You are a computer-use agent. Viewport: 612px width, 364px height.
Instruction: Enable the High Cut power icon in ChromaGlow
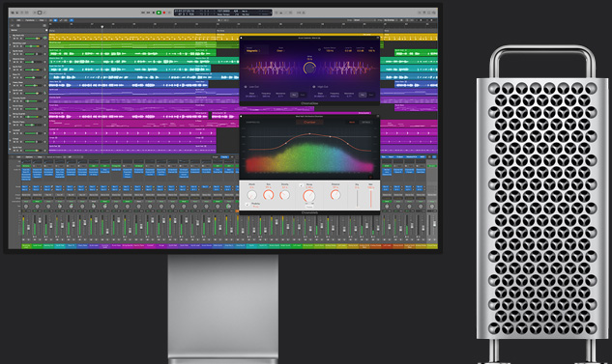(314, 87)
